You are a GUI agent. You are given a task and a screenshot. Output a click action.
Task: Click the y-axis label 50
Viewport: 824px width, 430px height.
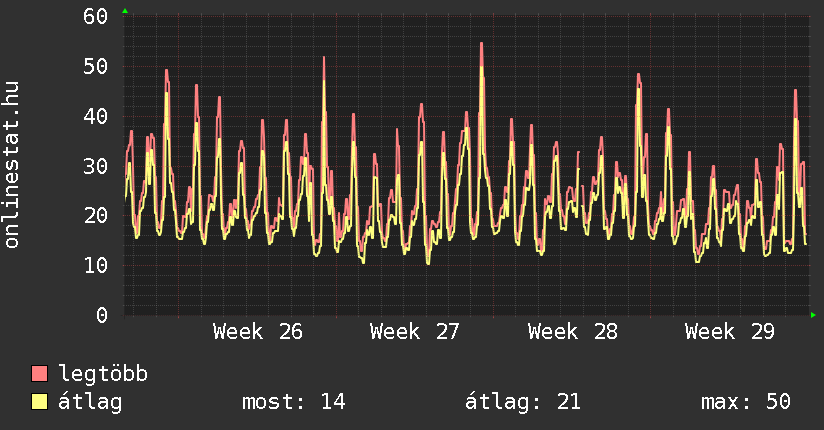point(96,66)
